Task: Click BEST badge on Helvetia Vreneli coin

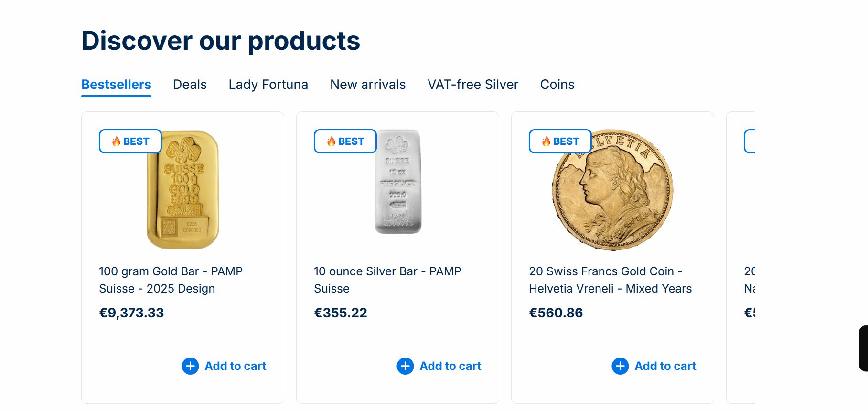Action: (560, 141)
